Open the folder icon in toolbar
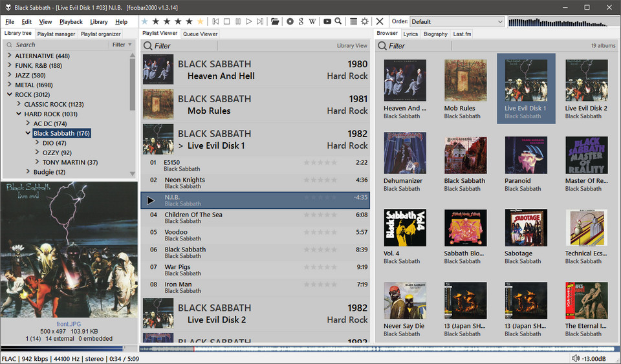This screenshot has height=364, width=621. (x=275, y=21)
